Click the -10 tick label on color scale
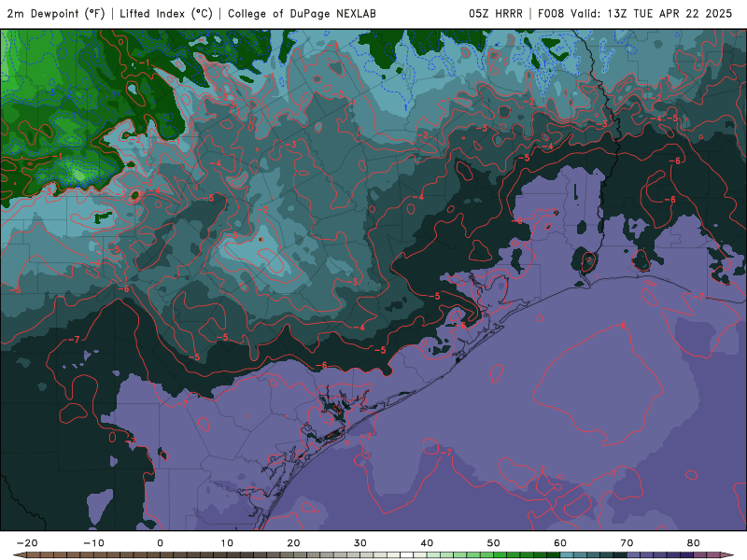This screenshot has height=560, width=747. pos(93,543)
